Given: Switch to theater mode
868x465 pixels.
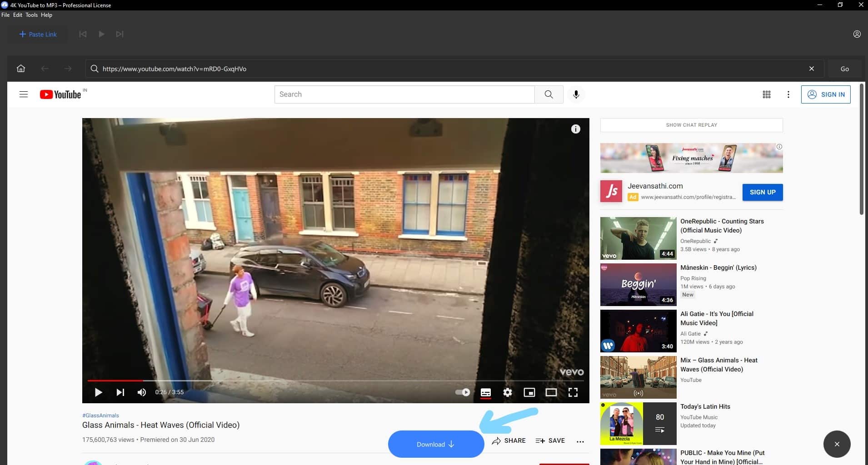Looking at the screenshot, I should [551, 392].
